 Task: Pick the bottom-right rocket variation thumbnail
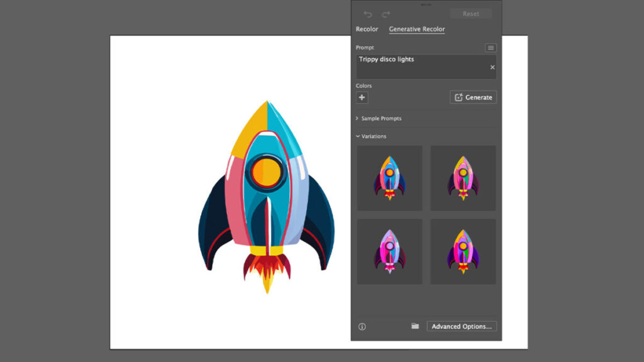pos(463,251)
